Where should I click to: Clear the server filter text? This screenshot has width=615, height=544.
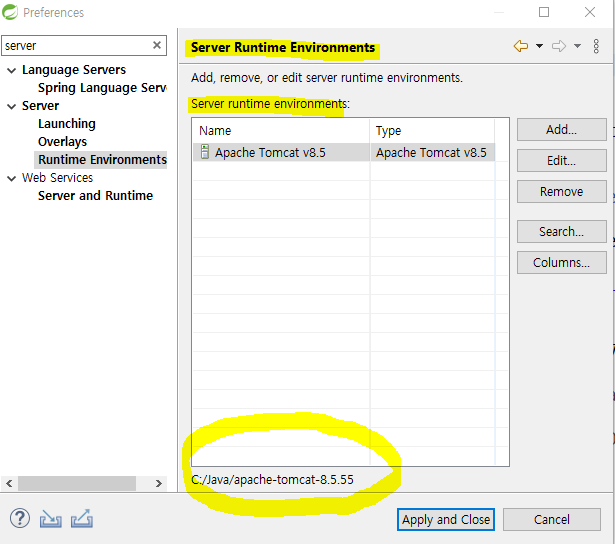(x=157, y=45)
